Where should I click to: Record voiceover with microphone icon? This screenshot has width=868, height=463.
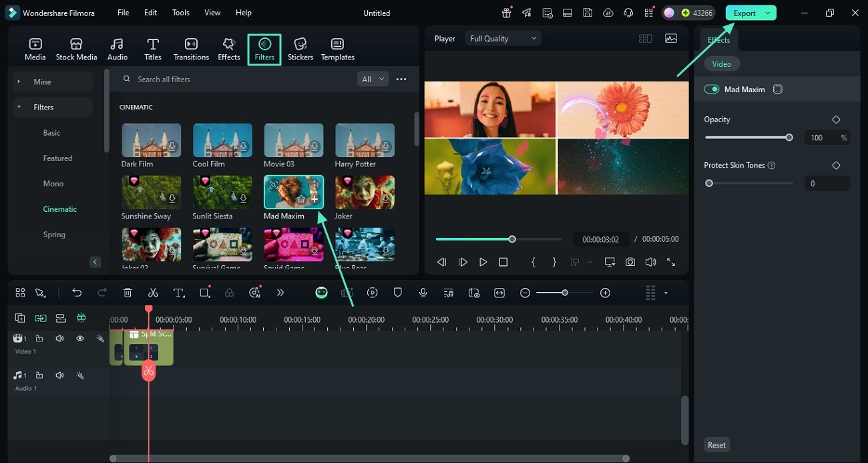coord(423,293)
